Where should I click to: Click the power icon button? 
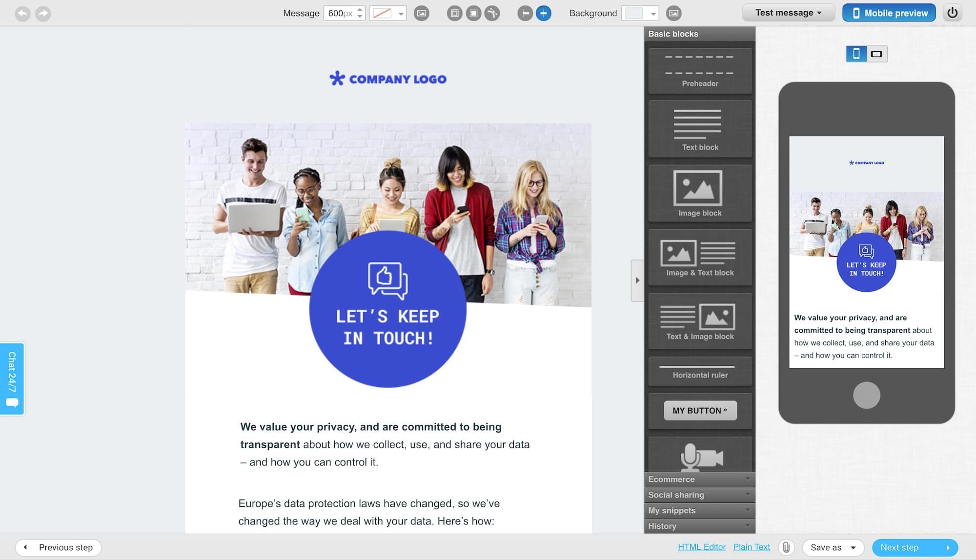952,13
